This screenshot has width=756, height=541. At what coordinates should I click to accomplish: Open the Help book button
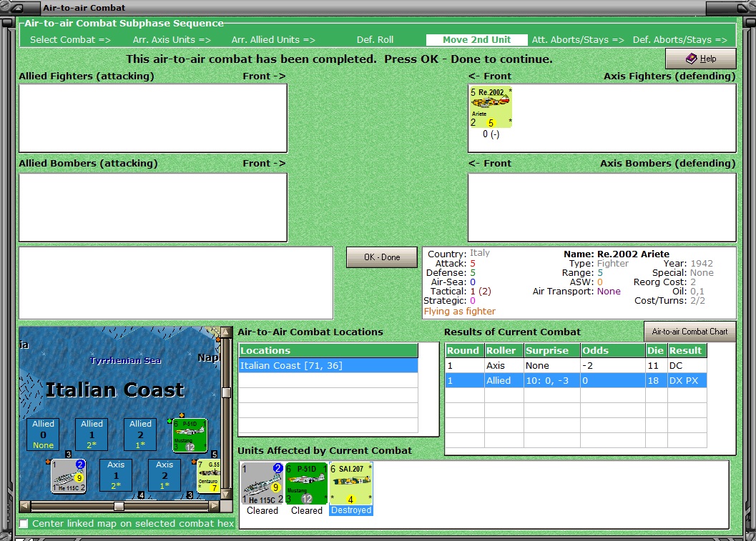coord(700,59)
